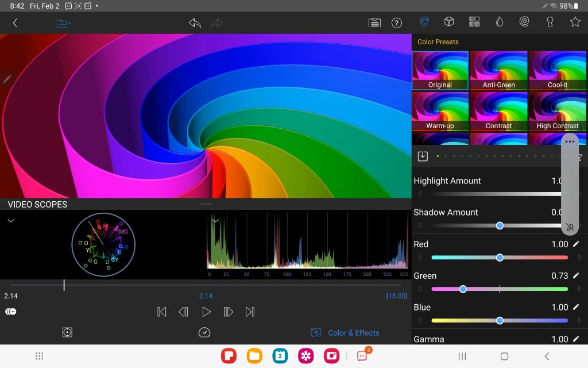Open the LUT cube effects tab

pyautogui.click(x=449, y=22)
